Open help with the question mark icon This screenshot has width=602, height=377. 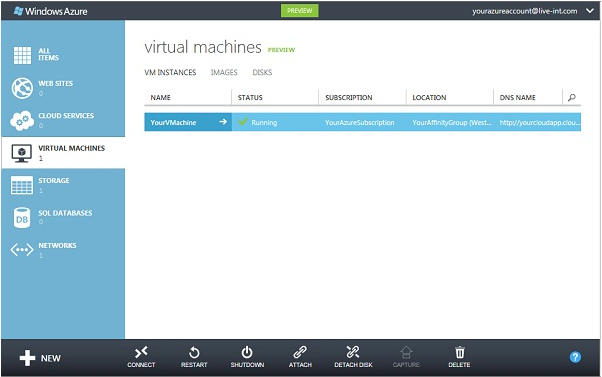pos(575,357)
